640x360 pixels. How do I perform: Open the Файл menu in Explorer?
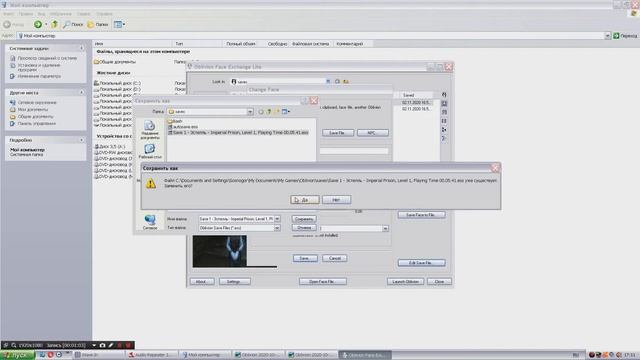[x=8, y=14]
